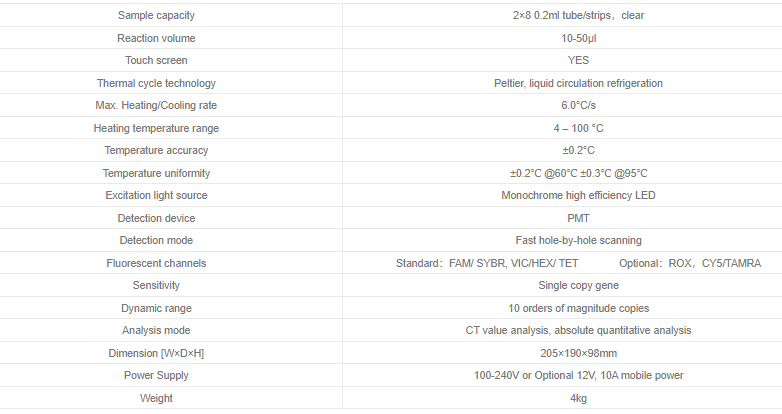The height and width of the screenshot is (414, 782).
Task: Click the '4 – 100 °C' temperature value
Action: [578, 128]
